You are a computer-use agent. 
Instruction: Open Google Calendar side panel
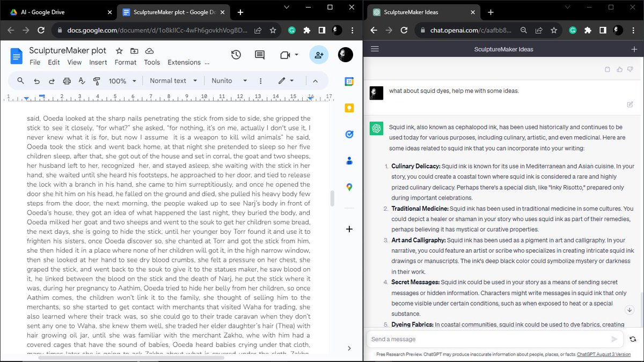click(349, 82)
